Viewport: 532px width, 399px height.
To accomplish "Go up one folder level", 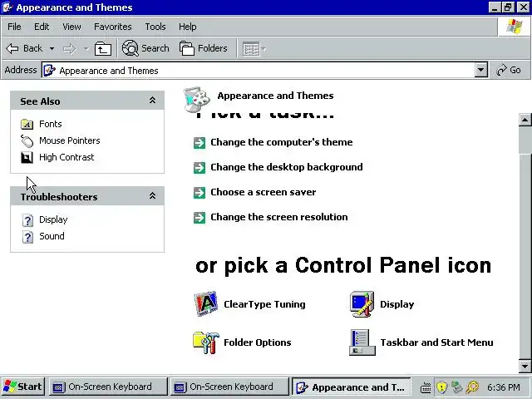I will click(103, 49).
